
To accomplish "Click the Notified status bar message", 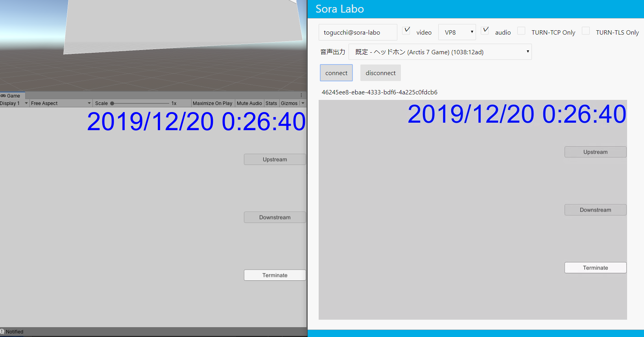I will (15, 332).
